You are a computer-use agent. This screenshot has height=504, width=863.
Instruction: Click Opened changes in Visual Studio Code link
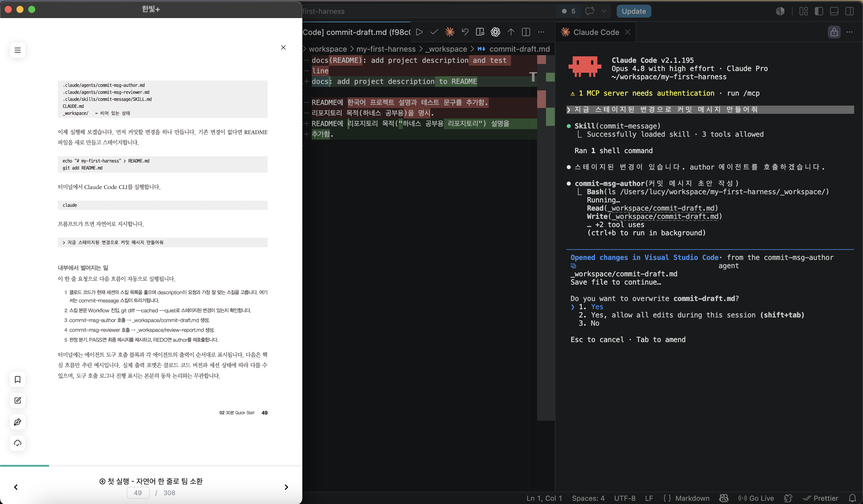[x=645, y=258]
